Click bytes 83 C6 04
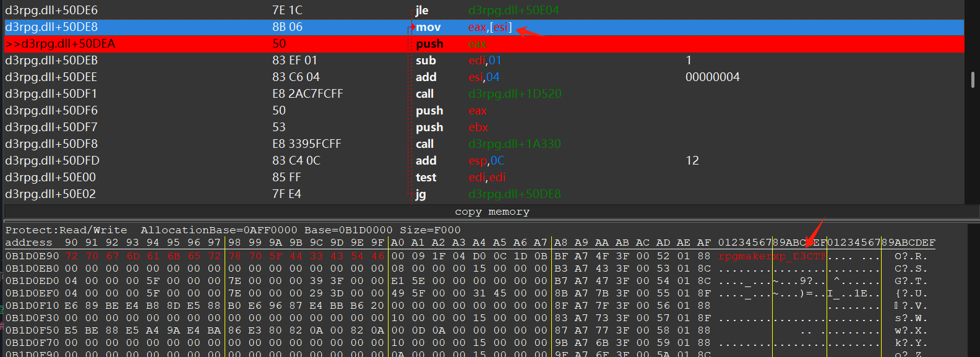 click(296, 77)
